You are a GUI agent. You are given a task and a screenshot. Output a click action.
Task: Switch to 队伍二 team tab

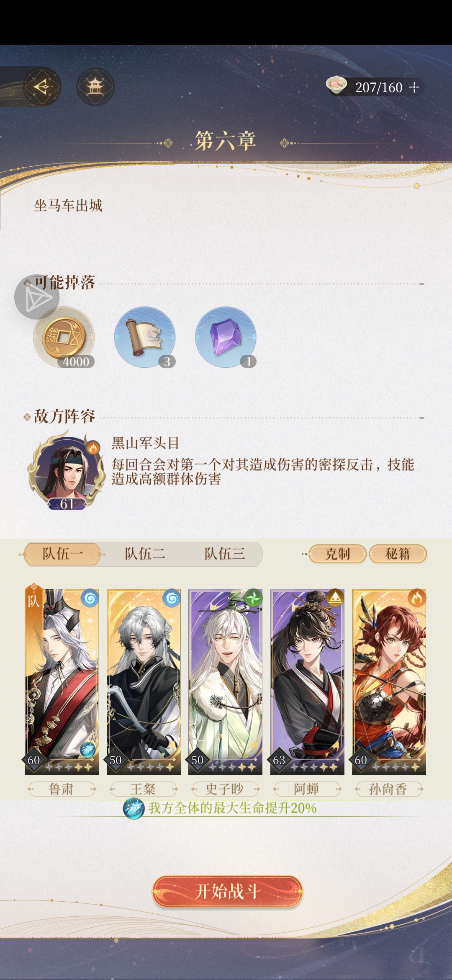click(x=145, y=554)
